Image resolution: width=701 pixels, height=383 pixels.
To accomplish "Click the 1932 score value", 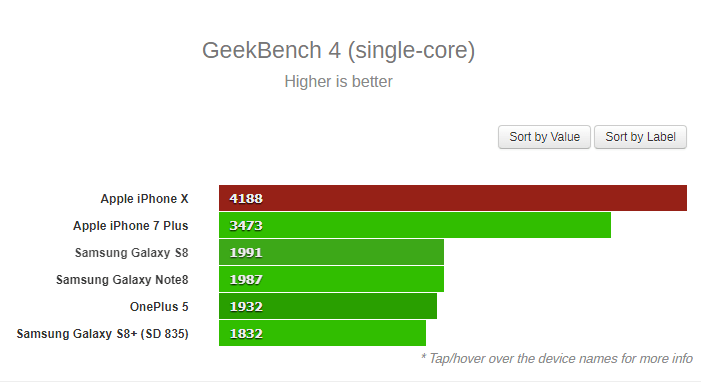I will (246, 307).
